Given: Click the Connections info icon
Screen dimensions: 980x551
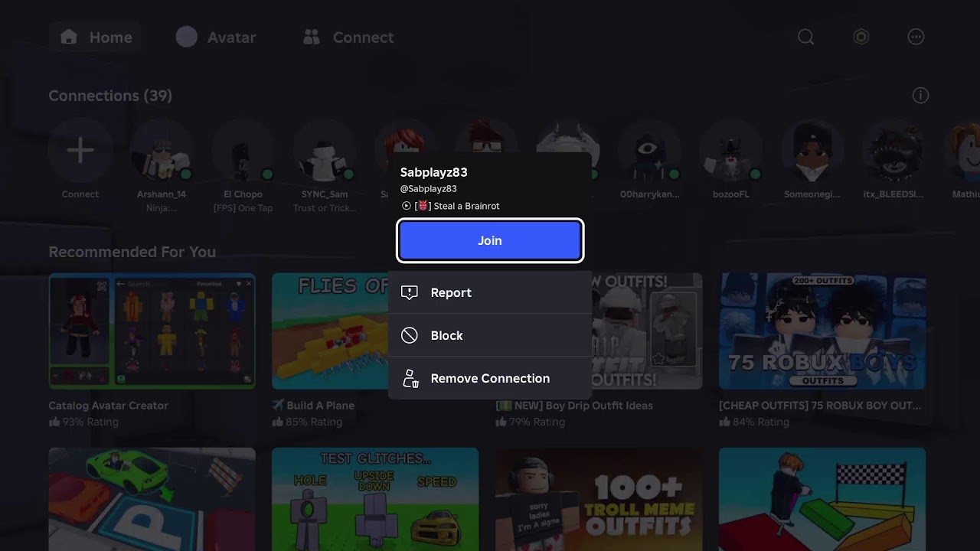Looking at the screenshot, I should pos(921,96).
